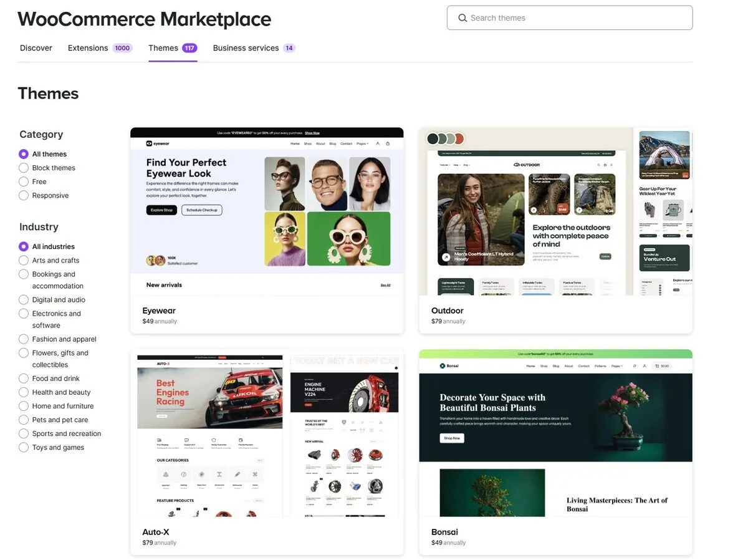The image size is (748, 560).
Task: Open the Auto-X theme preview thumbnail
Action: pos(267,433)
